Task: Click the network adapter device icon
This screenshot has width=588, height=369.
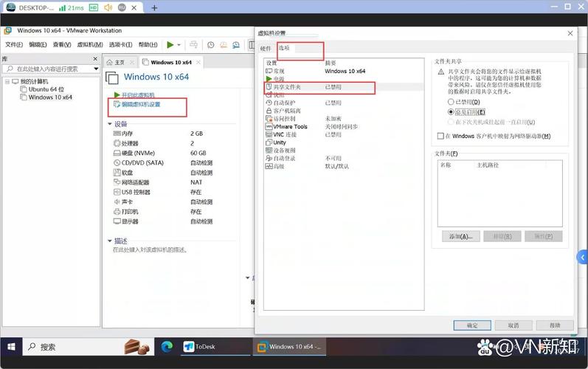Action: (x=117, y=182)
